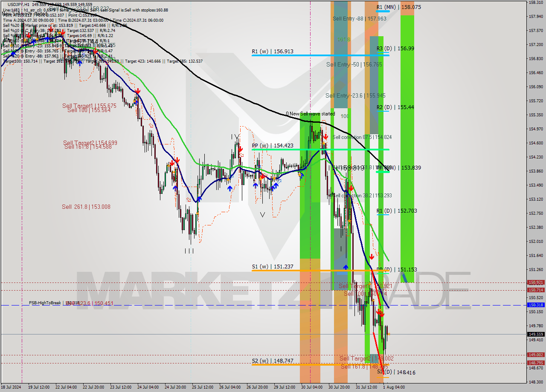Select the R1 (D) | 152.703 label

click(397, 211)
